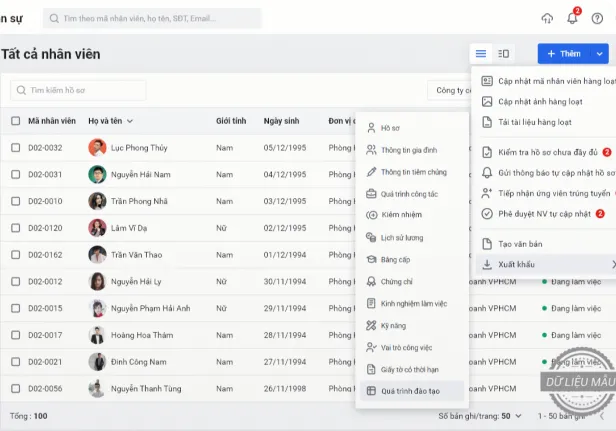Check the row for D02-0032
This screenshot has width=616, height=431.
coord(15,148)
